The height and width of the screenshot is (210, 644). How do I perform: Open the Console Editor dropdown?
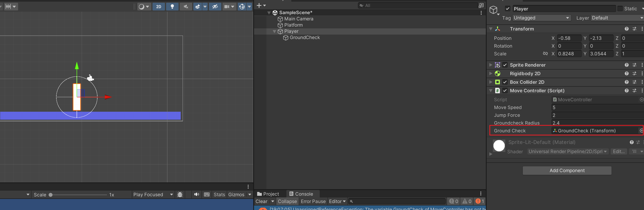[x=337, y=201]
